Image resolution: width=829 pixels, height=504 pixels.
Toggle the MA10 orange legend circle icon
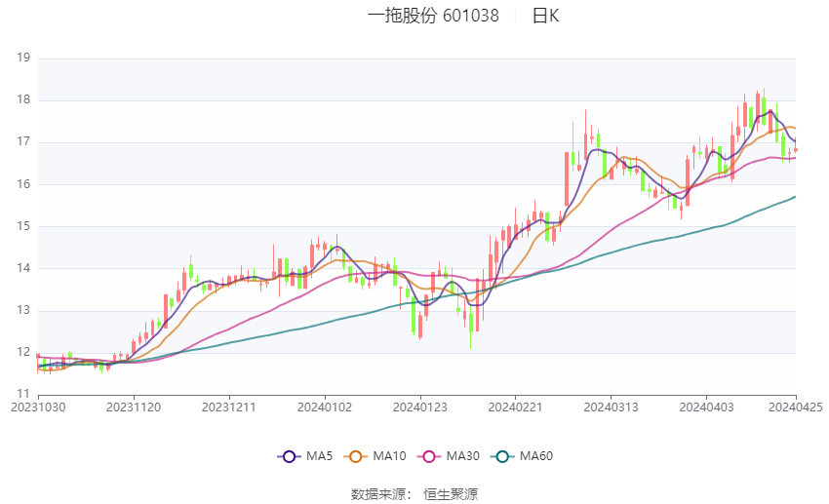pyautogui.click(x=356, y=456)
